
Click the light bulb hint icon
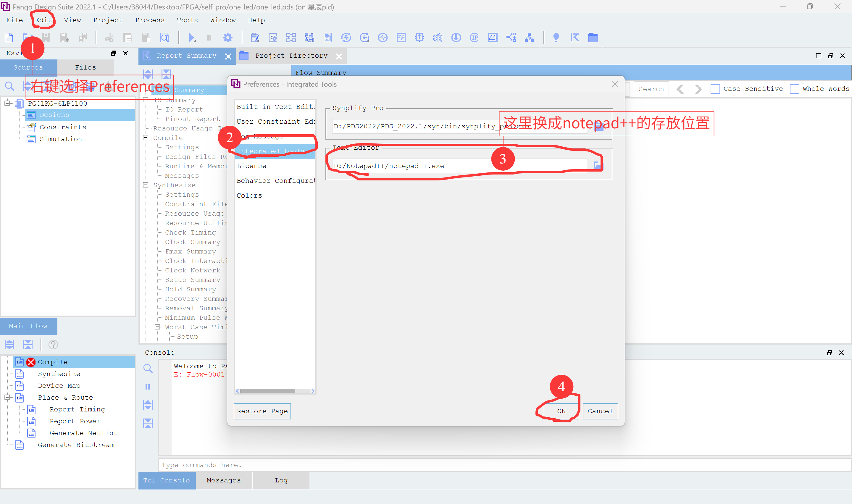coord(556,38)
